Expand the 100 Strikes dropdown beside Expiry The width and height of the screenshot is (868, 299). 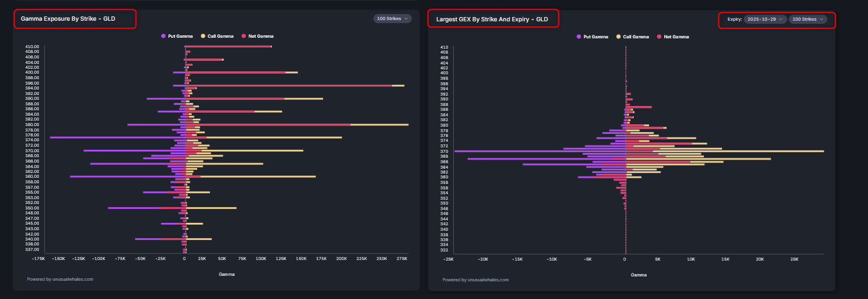pos(808,19)
